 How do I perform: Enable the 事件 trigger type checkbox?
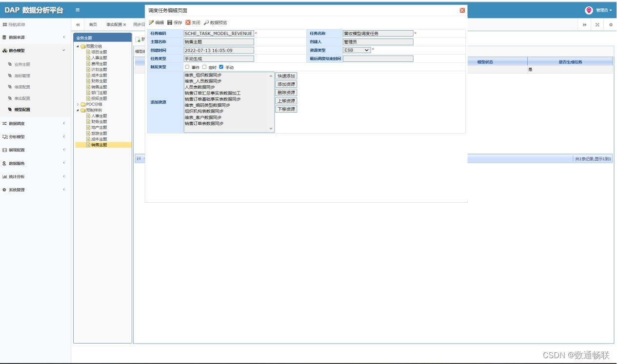187,67
